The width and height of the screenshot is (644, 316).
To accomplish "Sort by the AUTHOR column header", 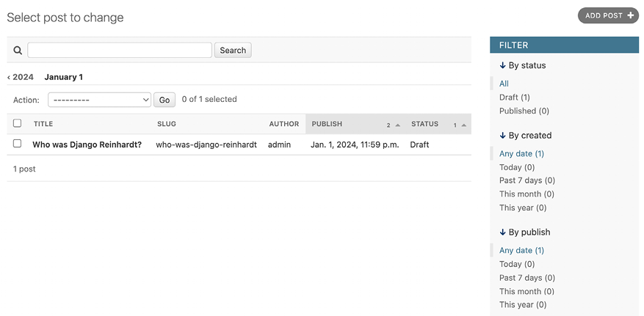I will pos(284,124).
